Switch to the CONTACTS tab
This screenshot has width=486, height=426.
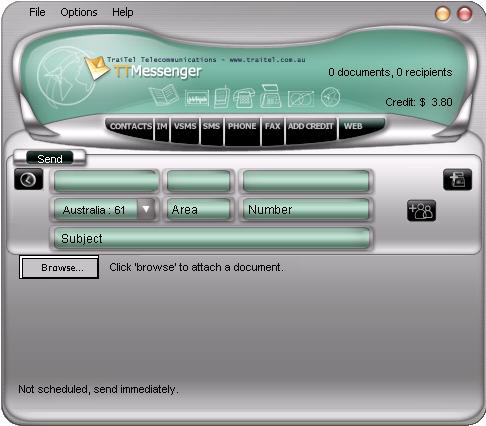[x=130, y=126]
